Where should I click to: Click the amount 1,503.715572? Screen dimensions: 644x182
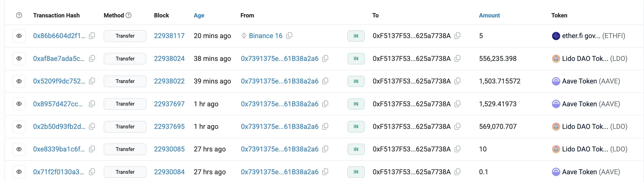[x=499, y=81]
